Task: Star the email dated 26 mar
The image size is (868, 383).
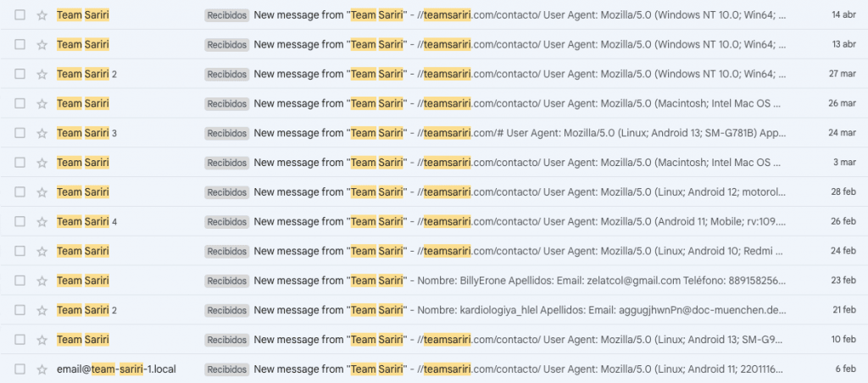Action: [x=42, y=103]
